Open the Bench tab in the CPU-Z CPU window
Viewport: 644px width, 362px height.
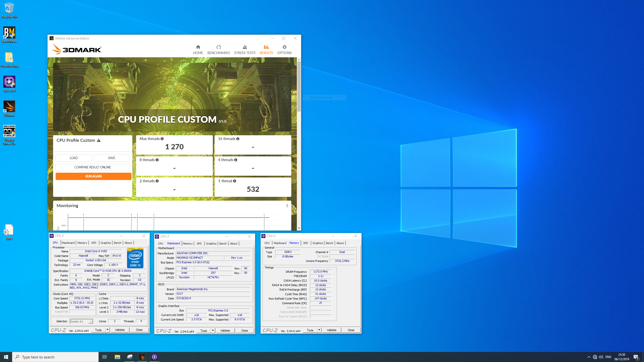(x=117, y=243)
